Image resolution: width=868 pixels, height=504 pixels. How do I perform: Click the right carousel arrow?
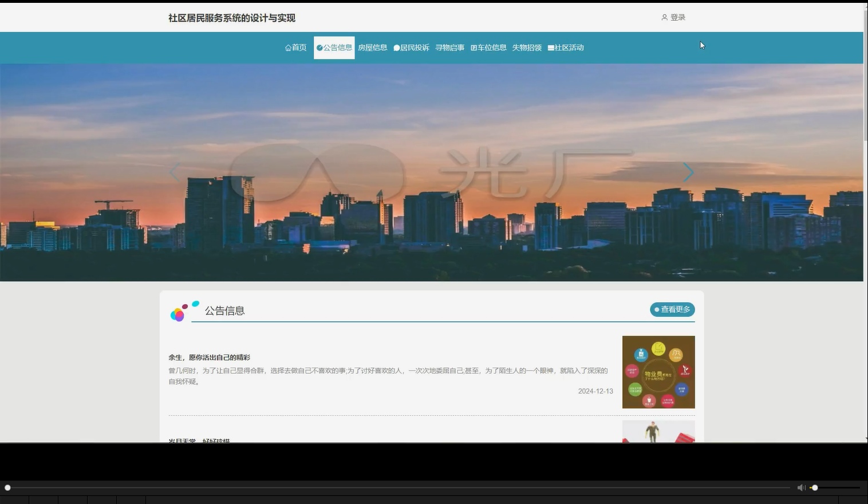tap(688, 172)
